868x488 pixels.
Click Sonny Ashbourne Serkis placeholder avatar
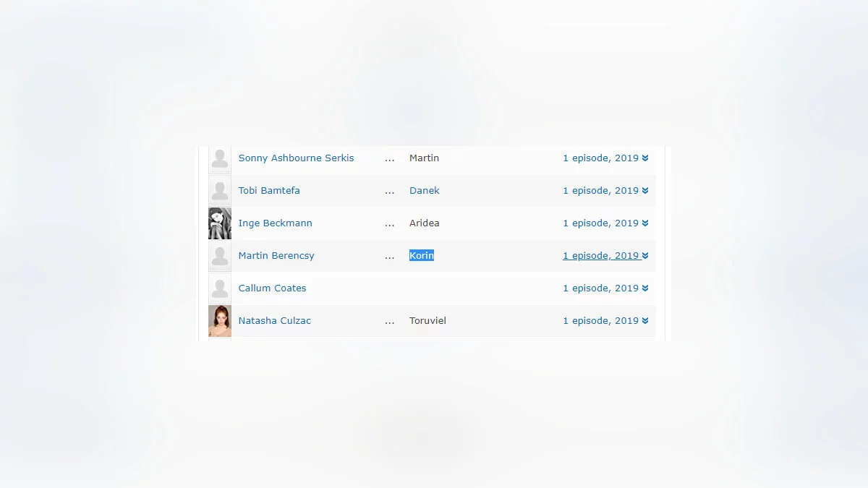coord(220,158)
